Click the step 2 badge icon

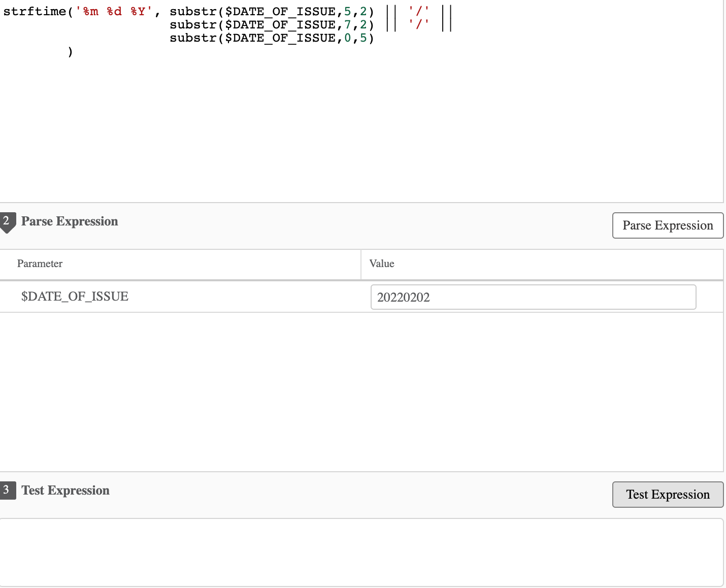[x=7, y=221]
